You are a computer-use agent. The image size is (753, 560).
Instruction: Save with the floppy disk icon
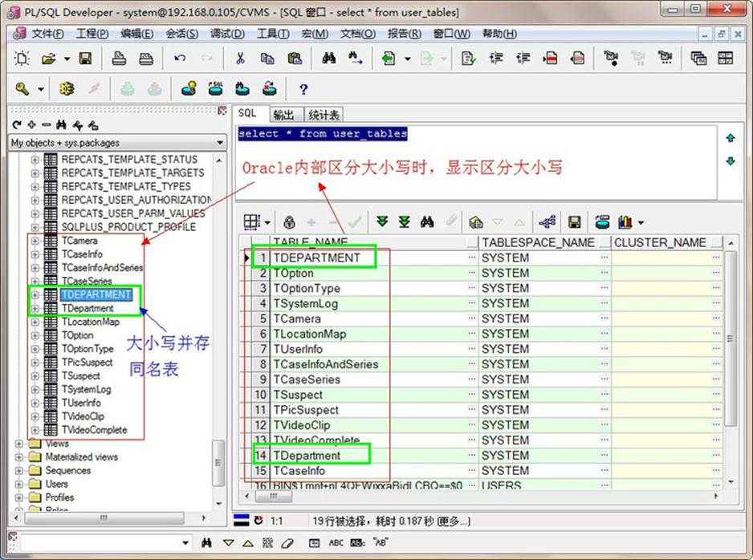(x=85, y=59)
